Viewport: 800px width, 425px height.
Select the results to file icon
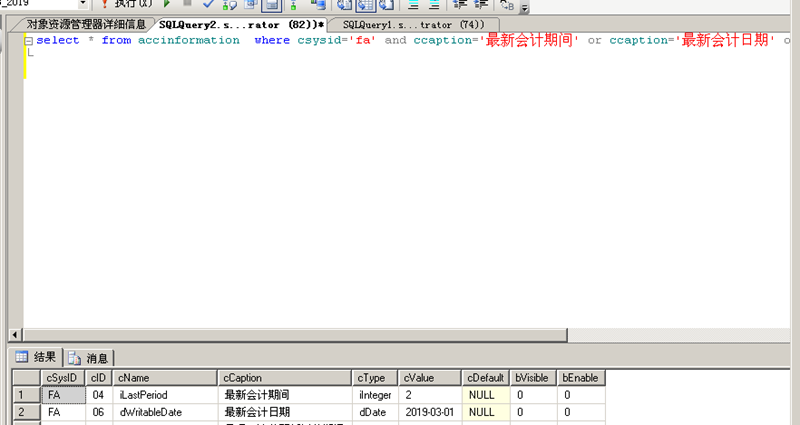(x=386, y=5)
